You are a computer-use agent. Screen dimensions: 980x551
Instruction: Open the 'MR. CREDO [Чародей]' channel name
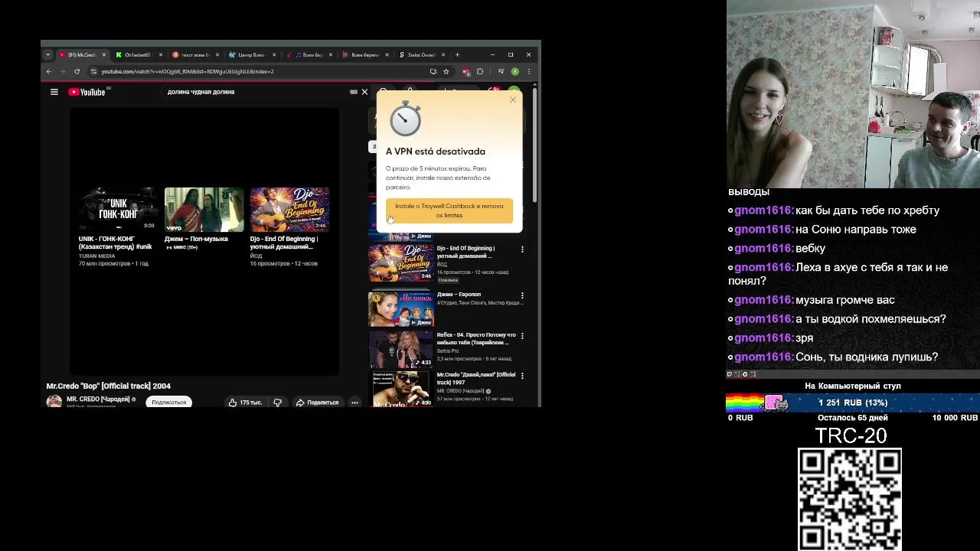click(x=98, y=399)
